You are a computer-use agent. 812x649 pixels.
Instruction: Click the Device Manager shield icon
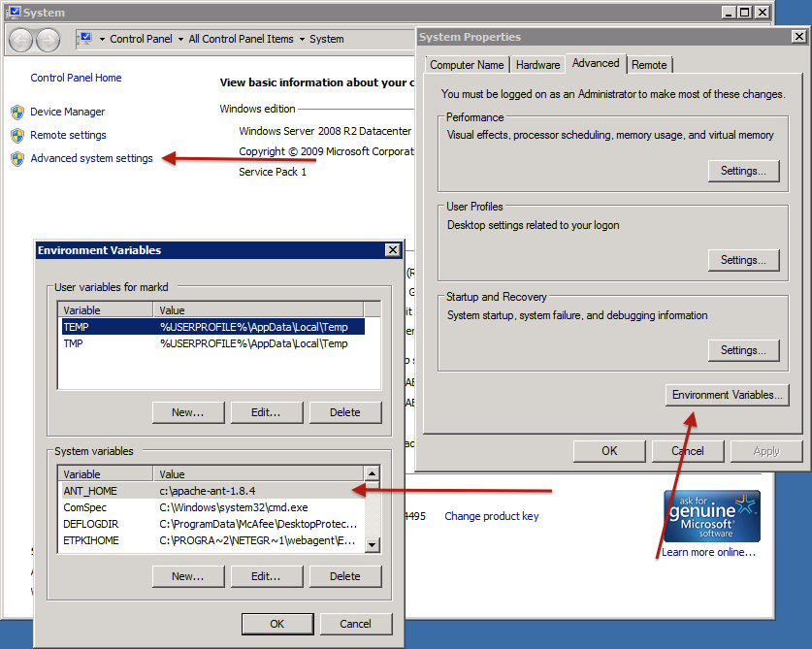(x=16, y=112)
